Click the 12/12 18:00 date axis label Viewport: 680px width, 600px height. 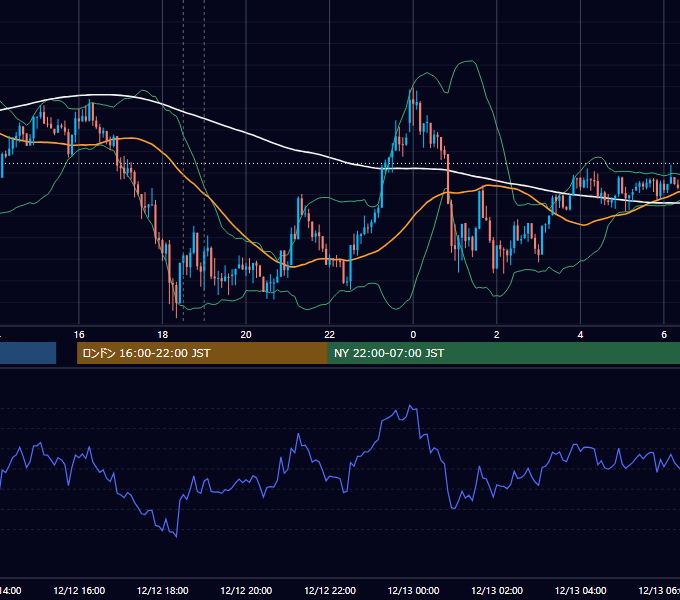pos(163,590)
